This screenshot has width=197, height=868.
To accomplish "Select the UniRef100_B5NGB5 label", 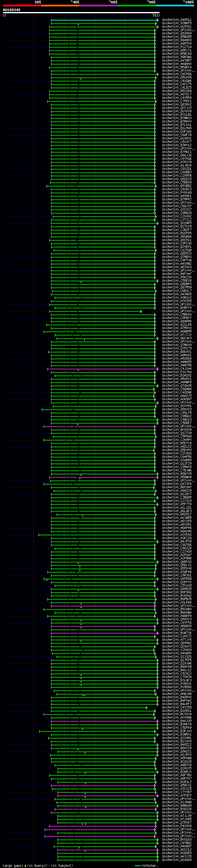I will point(176,37).
